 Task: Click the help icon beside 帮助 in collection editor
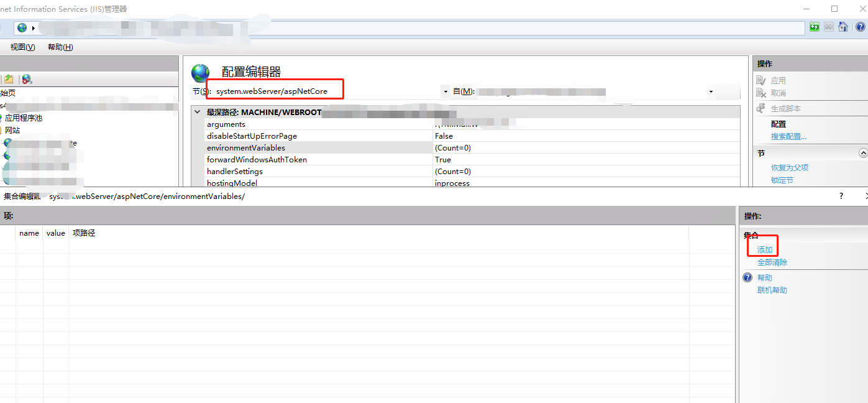[748, 277]
